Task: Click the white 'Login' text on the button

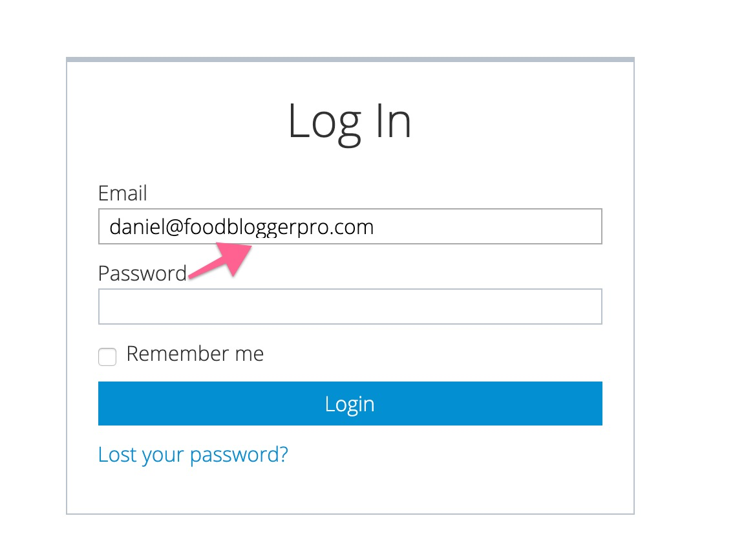Action: (x=350, y=404)
